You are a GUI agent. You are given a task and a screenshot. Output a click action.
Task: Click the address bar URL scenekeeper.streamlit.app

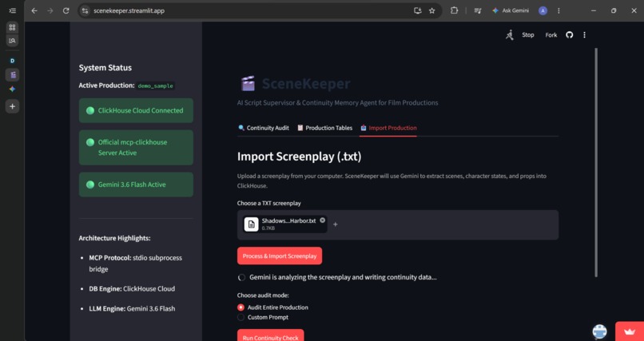pos(129,10)
